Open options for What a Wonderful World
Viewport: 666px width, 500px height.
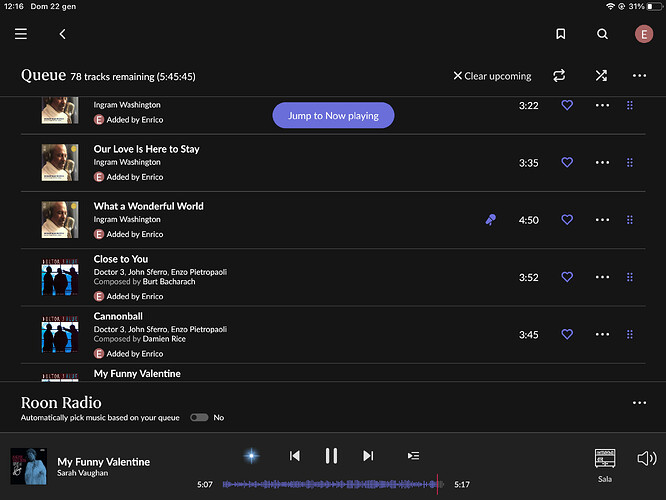(602, 220)
